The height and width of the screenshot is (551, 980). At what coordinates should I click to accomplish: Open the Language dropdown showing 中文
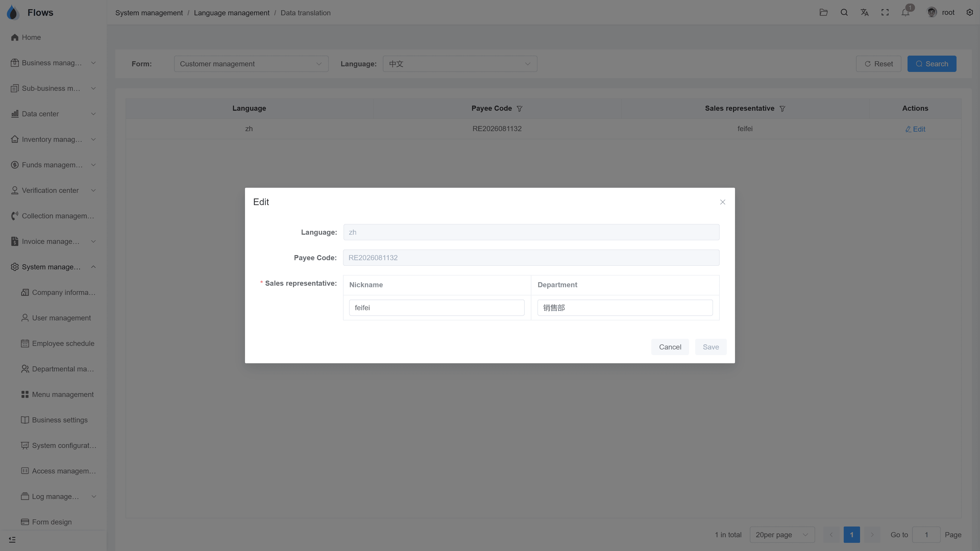tap(460, 64)
